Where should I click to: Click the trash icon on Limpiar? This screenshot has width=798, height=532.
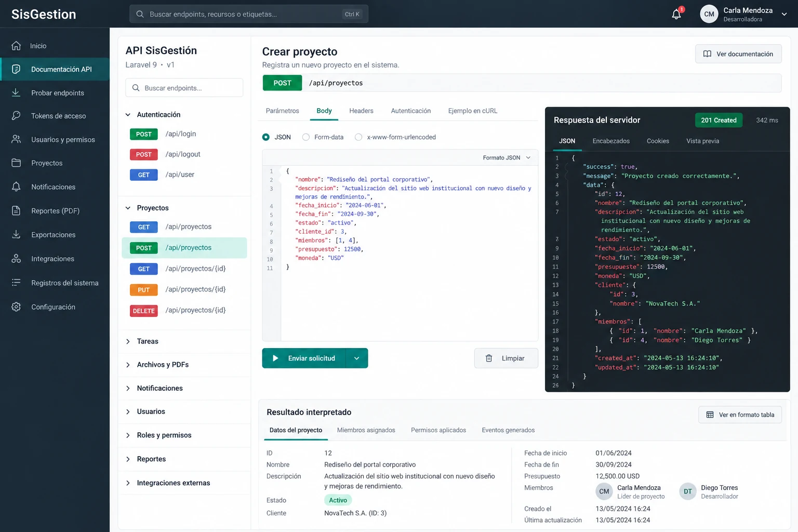(x=489, y=358)
